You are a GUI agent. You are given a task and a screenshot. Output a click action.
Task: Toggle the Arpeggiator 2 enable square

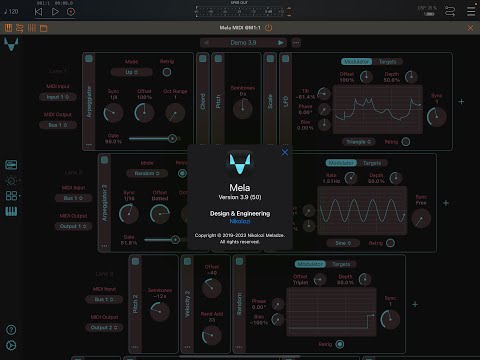pyautogui.click(x=104, y=160)
